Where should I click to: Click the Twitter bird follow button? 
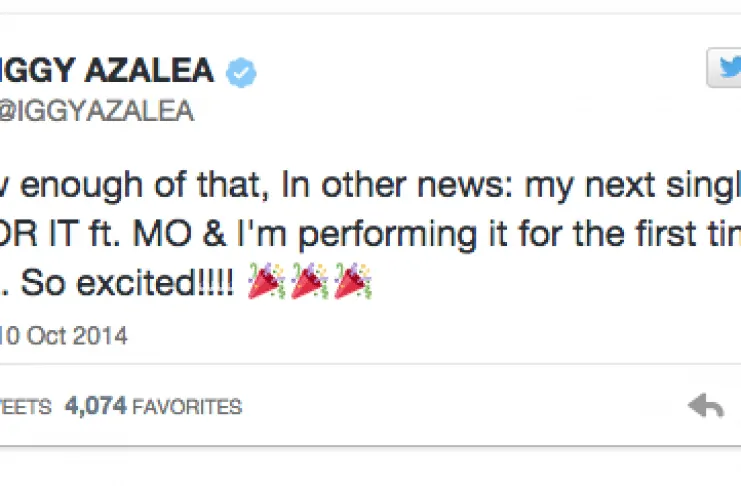(726, 70)
